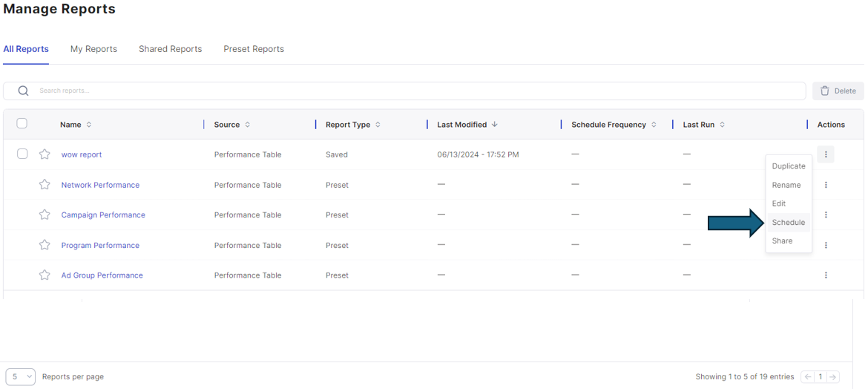Go to next page arrow
The height and width of the screenshot is (389, 868).
point(832,377)
